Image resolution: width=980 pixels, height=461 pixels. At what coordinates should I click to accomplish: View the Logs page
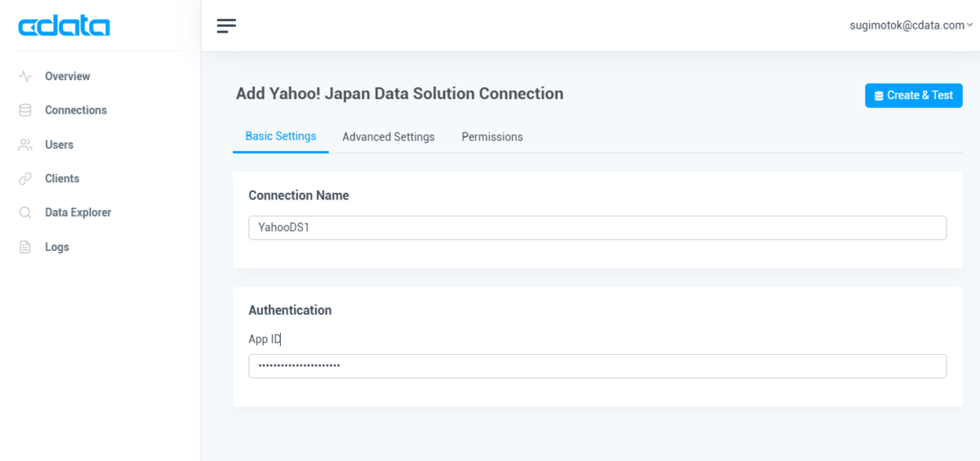tap(57, 247)
